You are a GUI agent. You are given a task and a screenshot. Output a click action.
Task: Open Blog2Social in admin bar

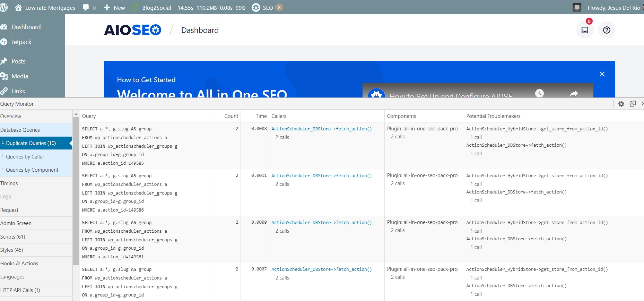[x=151, y=8]
